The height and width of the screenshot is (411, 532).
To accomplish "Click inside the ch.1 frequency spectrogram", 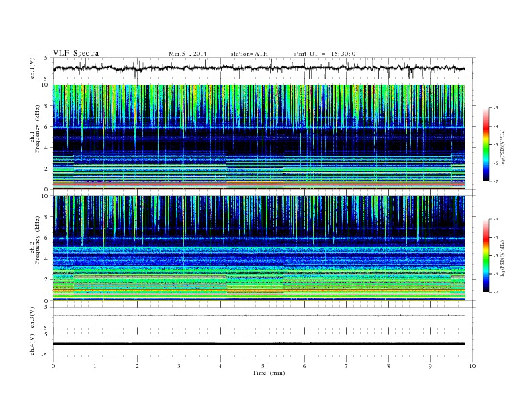I will coord(259,137).
